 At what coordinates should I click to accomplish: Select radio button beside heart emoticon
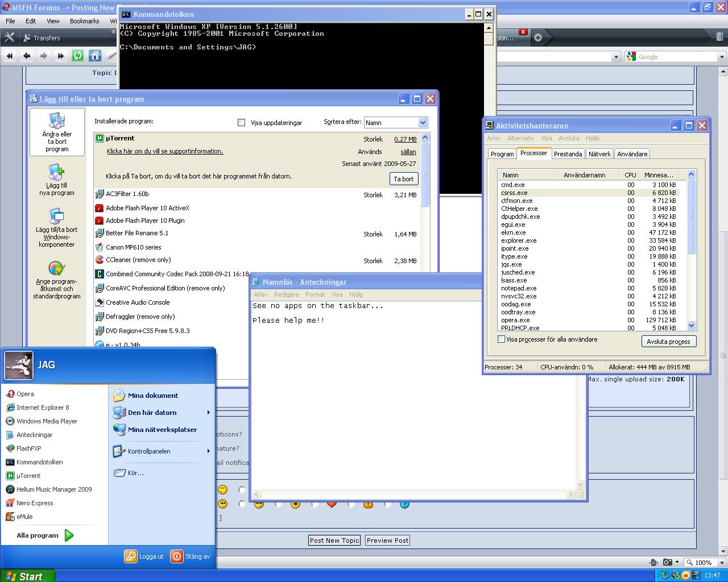pos(315,504)
